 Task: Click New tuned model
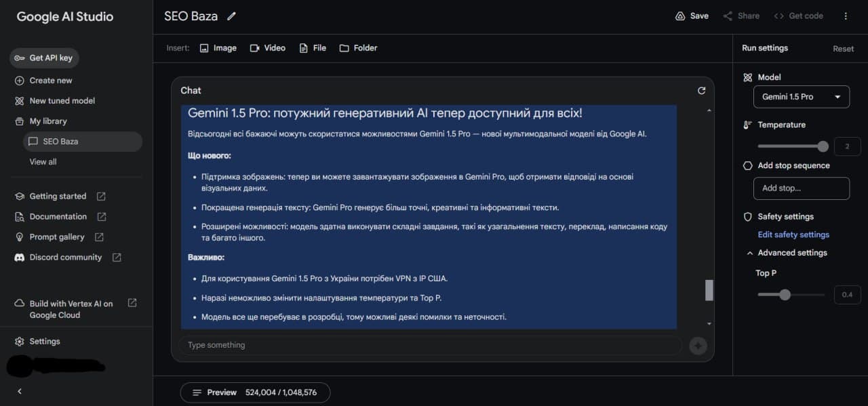tap(62, 101)
